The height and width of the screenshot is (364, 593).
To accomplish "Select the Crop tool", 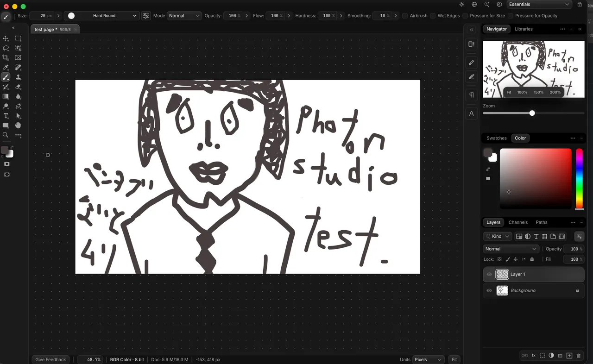I will (x=6, y=58).
